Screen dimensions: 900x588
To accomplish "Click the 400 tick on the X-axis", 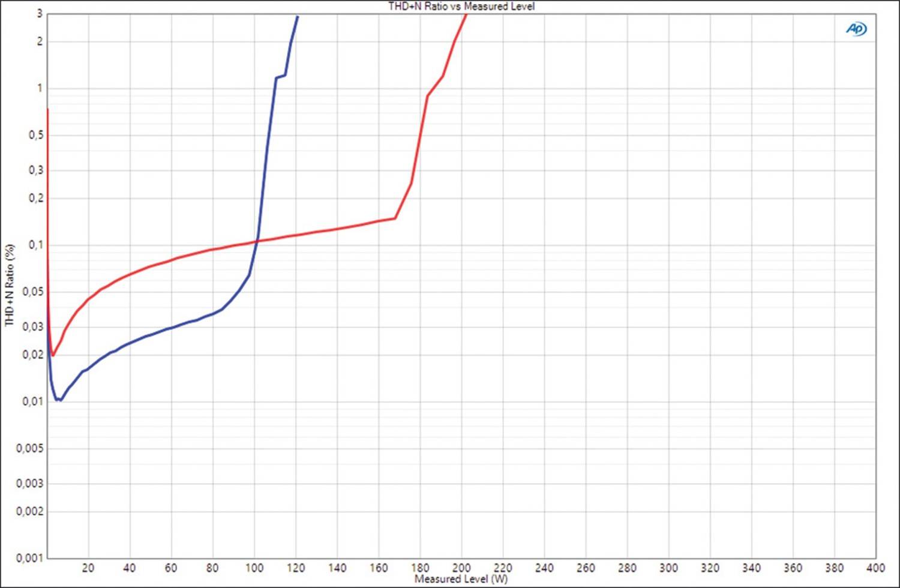I will 875,568.
